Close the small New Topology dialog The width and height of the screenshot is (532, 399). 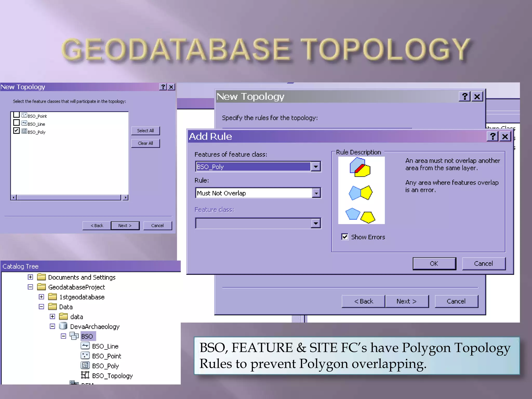tap(171, 87)
